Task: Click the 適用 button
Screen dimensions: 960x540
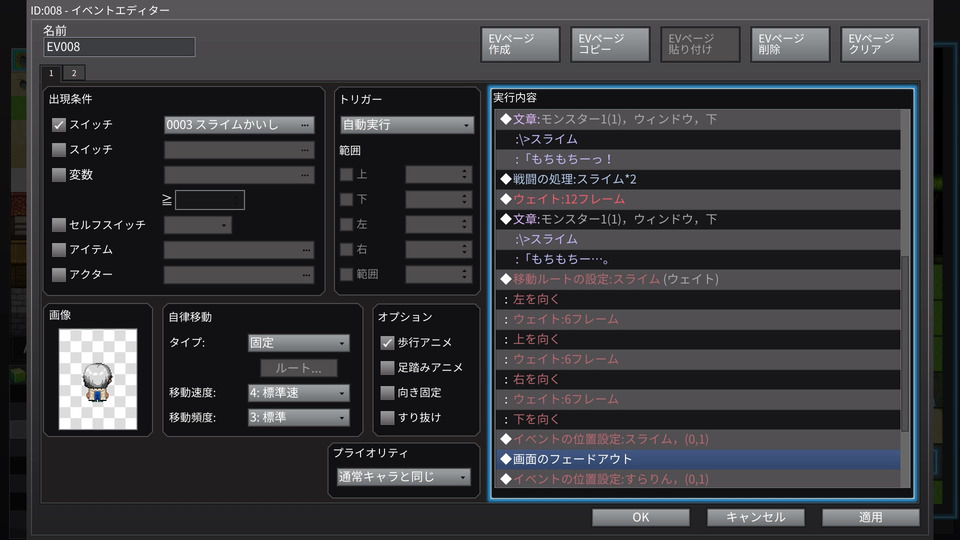Action: click(871, 517)
